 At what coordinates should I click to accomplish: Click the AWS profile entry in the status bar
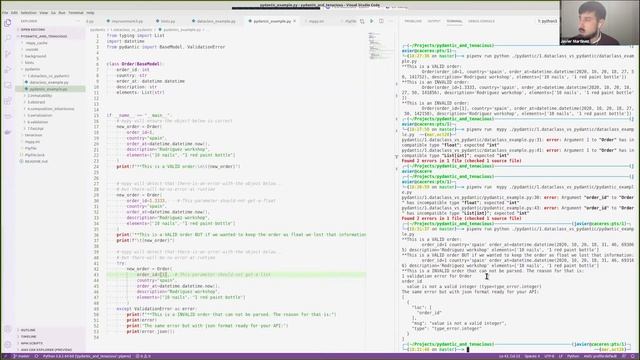click(x=600, y=356)
